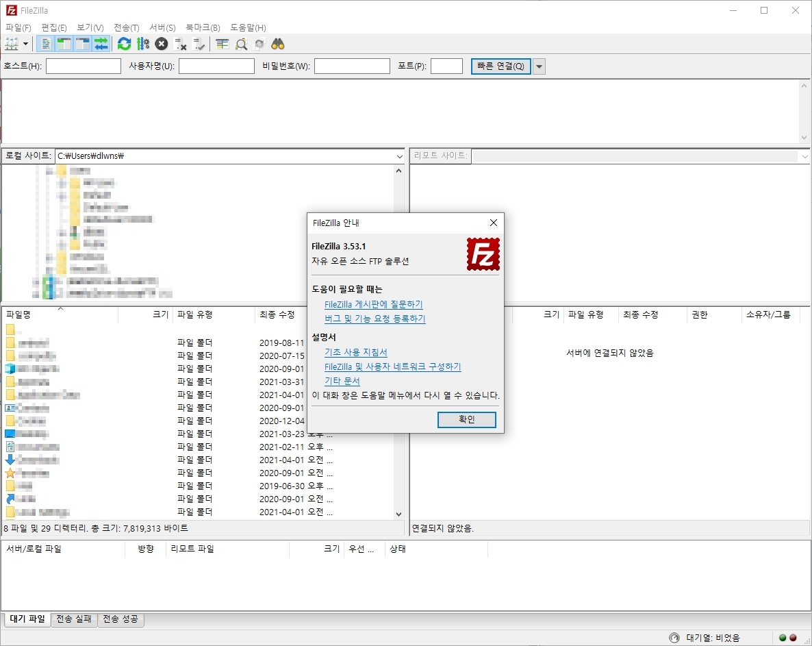Sort the queue by 리모트 파일 column
812x646 pixels.
click(x=227, y=549)
